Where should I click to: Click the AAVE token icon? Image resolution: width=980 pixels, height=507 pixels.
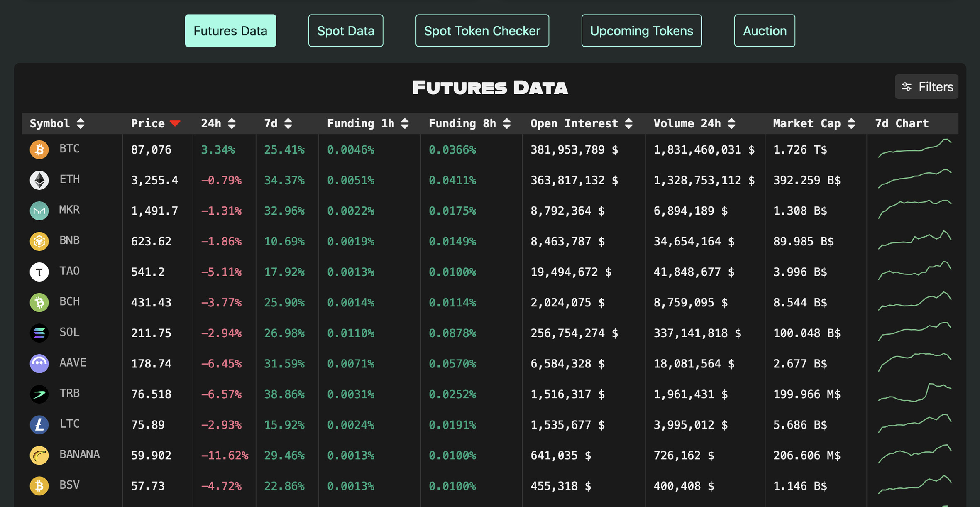pos(39,363)
